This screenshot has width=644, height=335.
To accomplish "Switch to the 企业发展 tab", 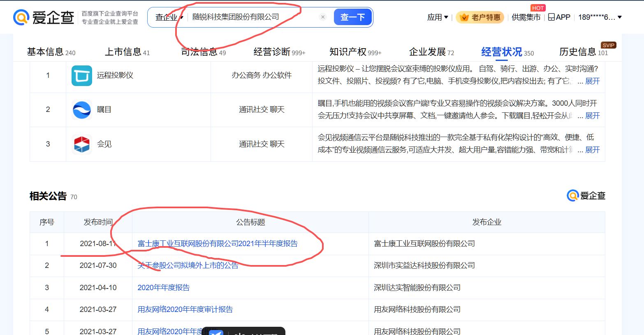I will tap(431, 52).
